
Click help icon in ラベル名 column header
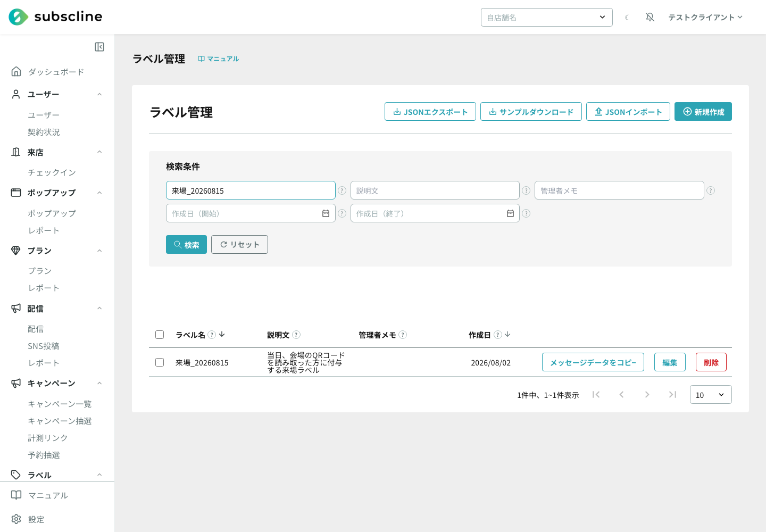[212, 335]
